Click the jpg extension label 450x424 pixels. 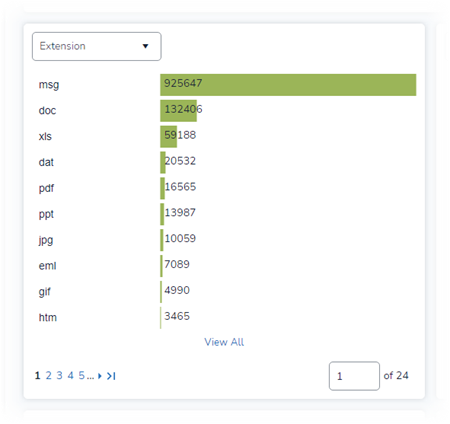coord(46,240)
